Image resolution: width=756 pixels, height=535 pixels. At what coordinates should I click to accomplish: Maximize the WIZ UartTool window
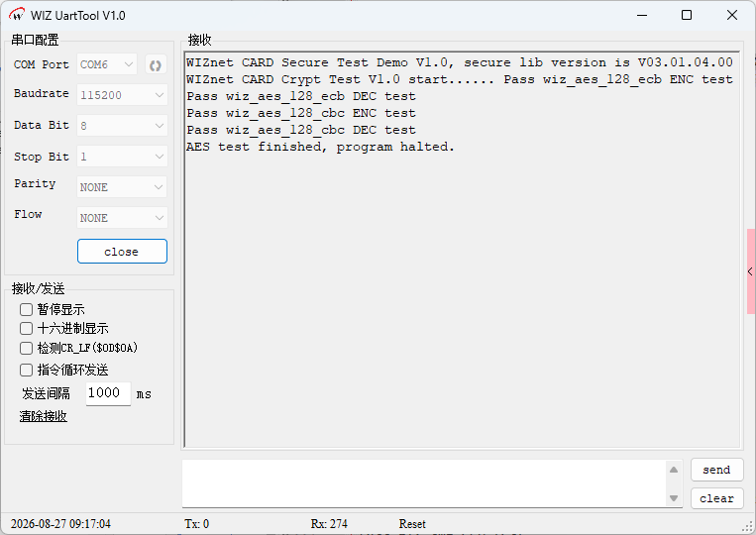687,15
